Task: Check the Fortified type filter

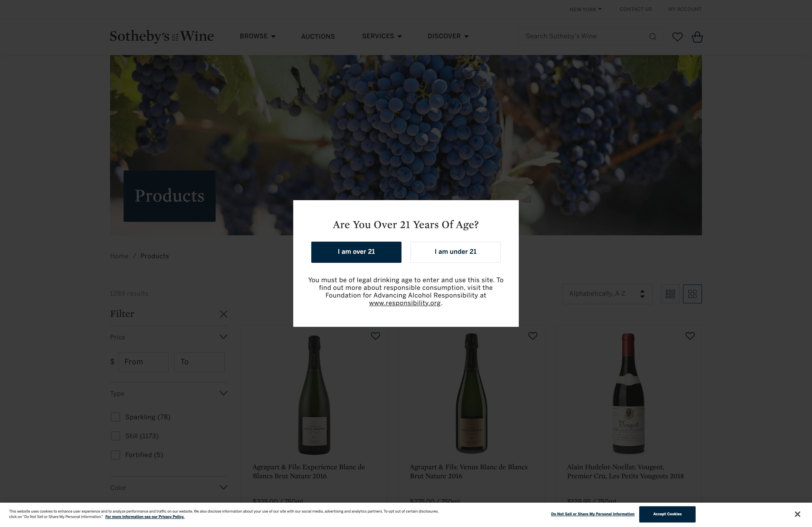Action: click(115, 455)
